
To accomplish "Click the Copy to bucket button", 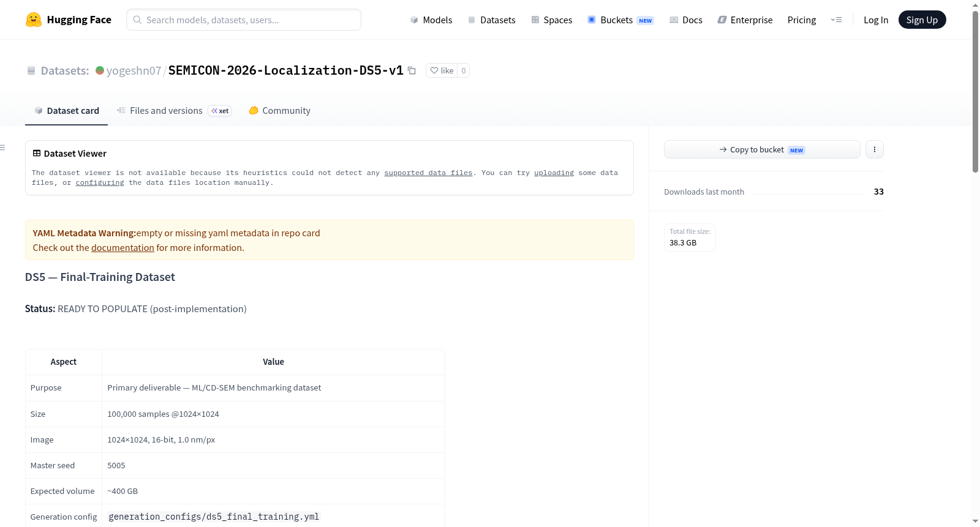I will 762,149.
